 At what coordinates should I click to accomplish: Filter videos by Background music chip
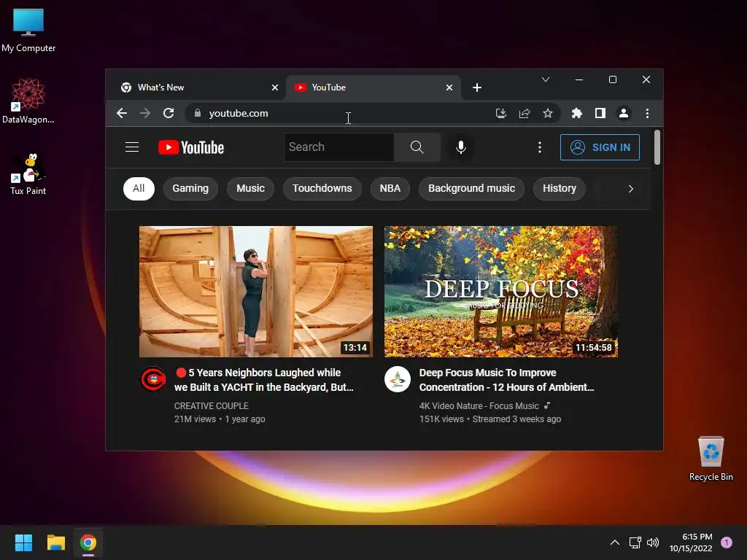tap(471, 189)
